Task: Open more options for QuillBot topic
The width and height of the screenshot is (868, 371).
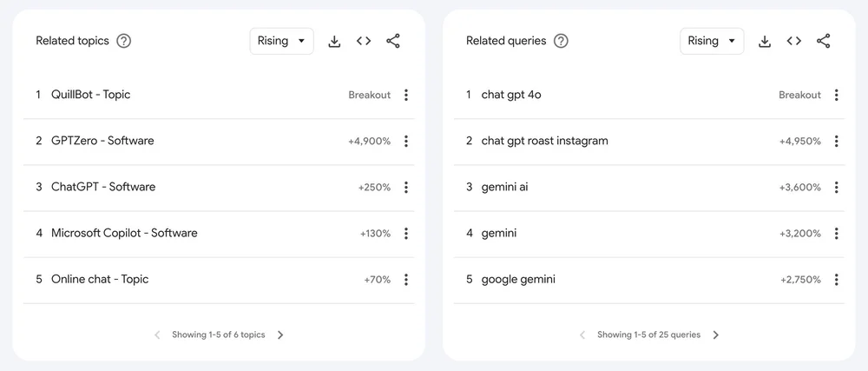Action: point(405,95)
